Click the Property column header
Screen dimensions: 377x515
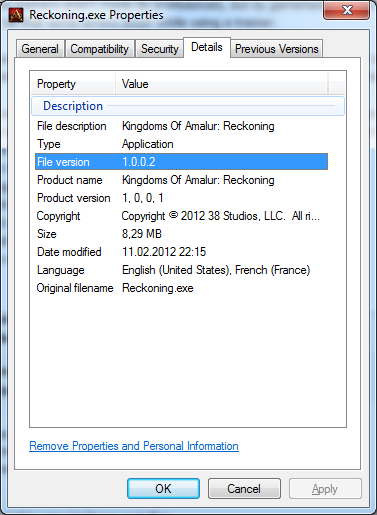(73, 84)
